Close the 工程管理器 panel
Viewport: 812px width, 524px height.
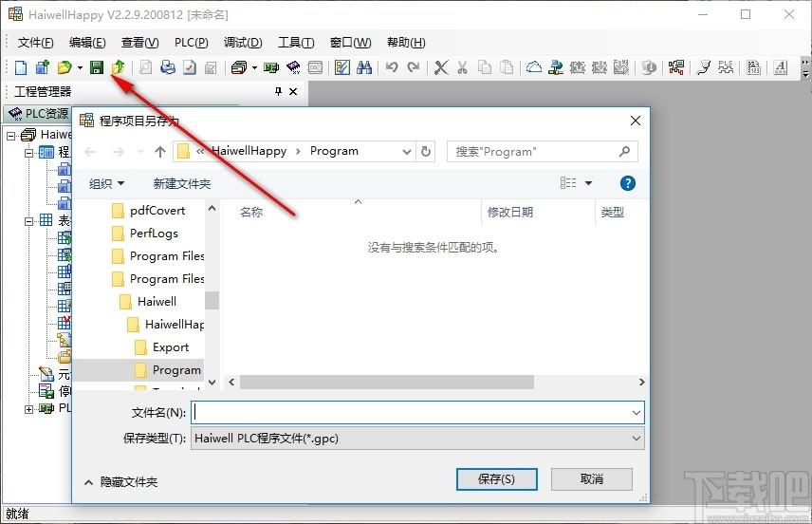point(293,92)
